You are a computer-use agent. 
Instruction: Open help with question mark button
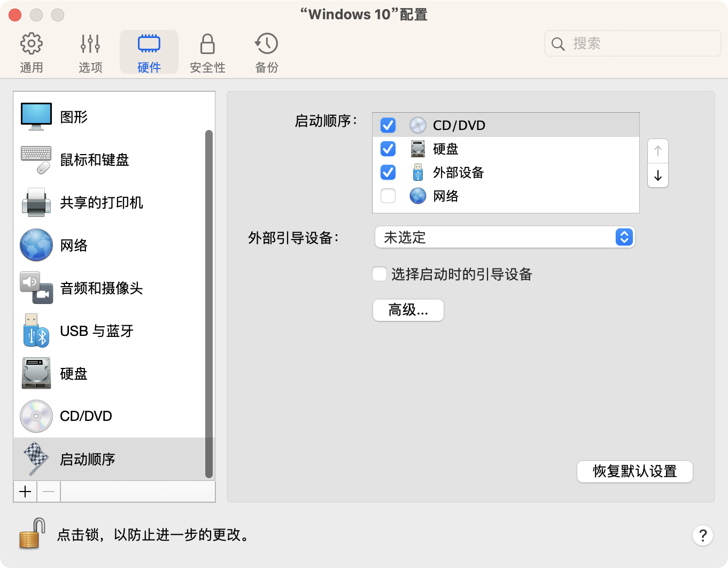pyautogui.click(x=703, y=535)
